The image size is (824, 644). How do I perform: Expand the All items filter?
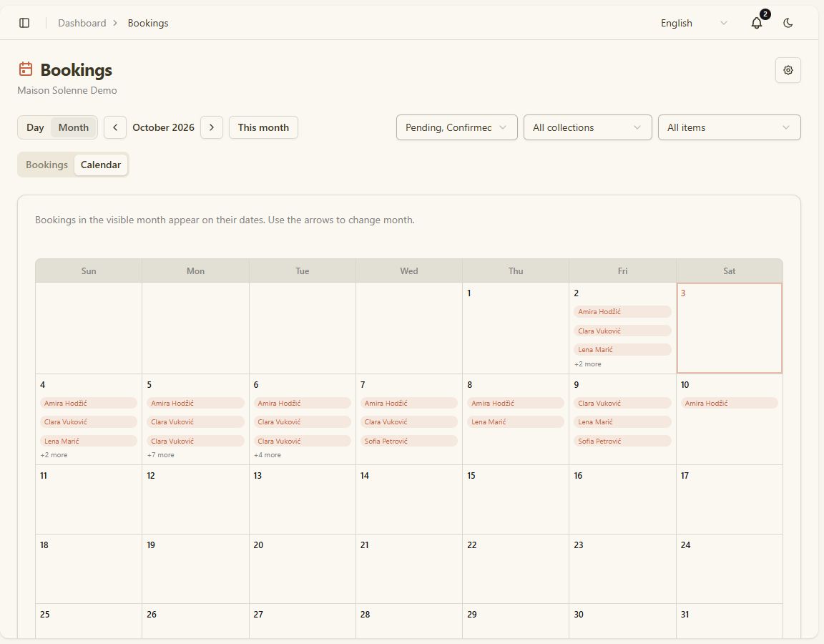730,127
